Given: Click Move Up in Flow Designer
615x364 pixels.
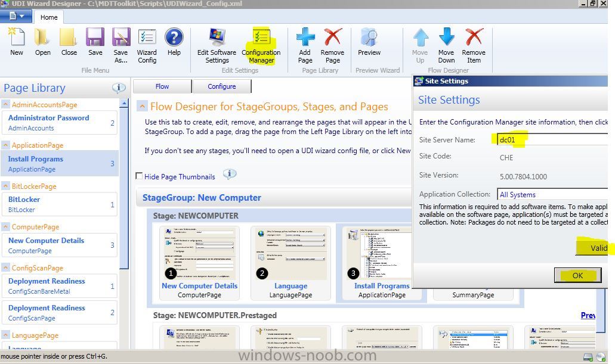Looking at the screenshot, I should pyautogui.click(x=420, y=45).
